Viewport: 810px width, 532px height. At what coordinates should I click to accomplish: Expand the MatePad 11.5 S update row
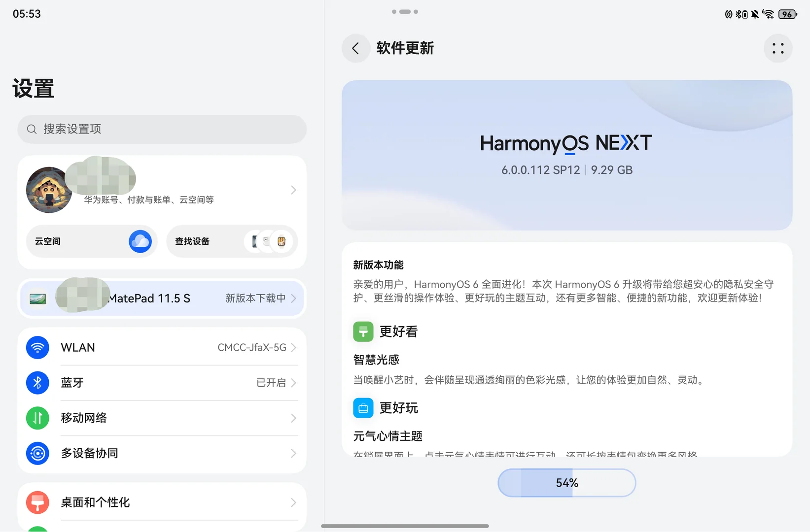click(x=293, y=298)
